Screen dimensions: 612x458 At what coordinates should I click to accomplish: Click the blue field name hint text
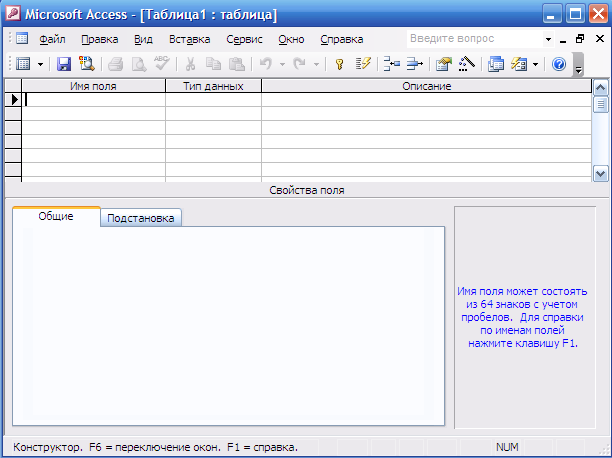coord(522,317)
